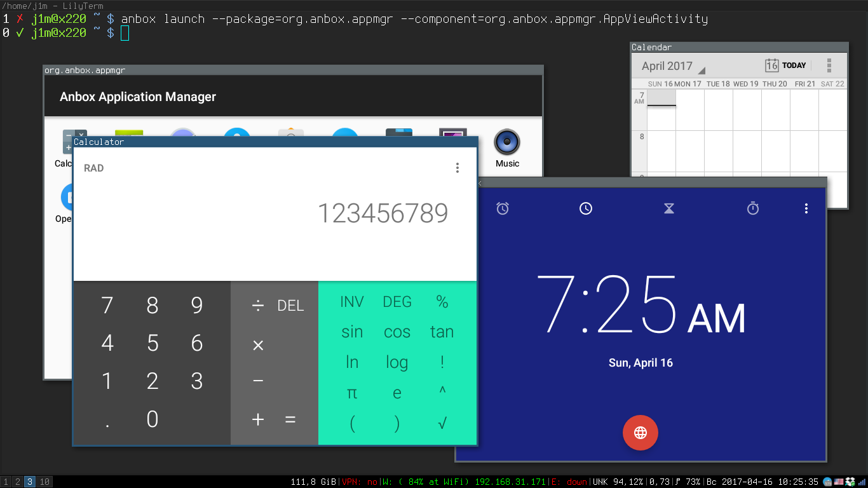The width and height of the screenshot is (868, 488).
Task: Click the red globe world-clock button
Action: (641, 433)
